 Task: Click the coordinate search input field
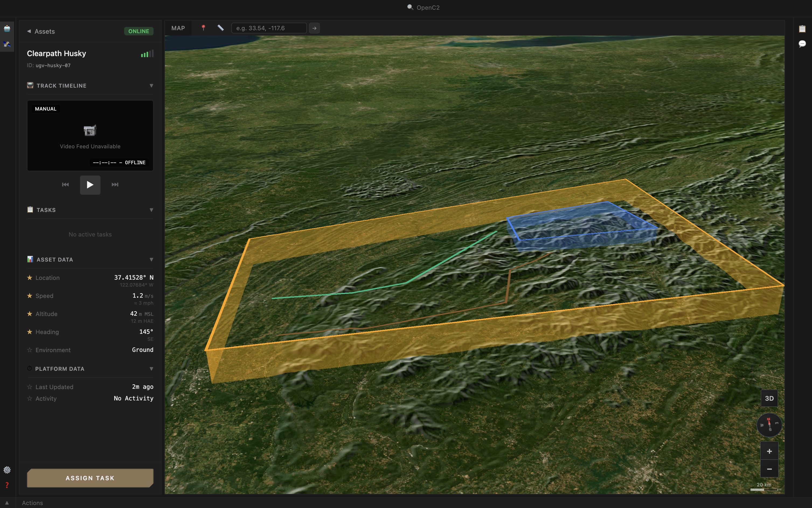[269, 28]
